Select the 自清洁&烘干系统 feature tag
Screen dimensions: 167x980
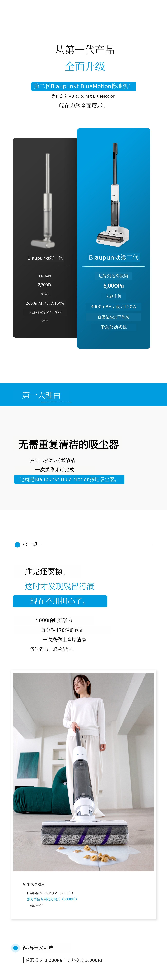[x=113, y=317]
